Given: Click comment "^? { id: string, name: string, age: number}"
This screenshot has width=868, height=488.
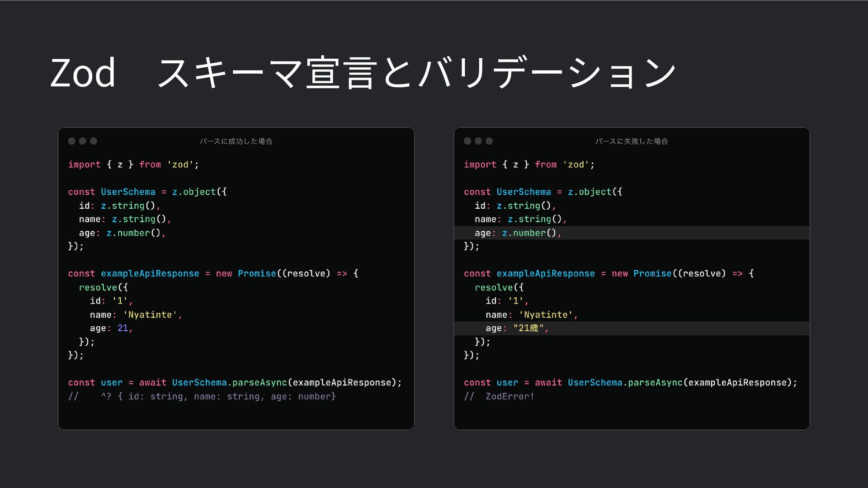Looking at the screenshot, I should pos(218,396).
